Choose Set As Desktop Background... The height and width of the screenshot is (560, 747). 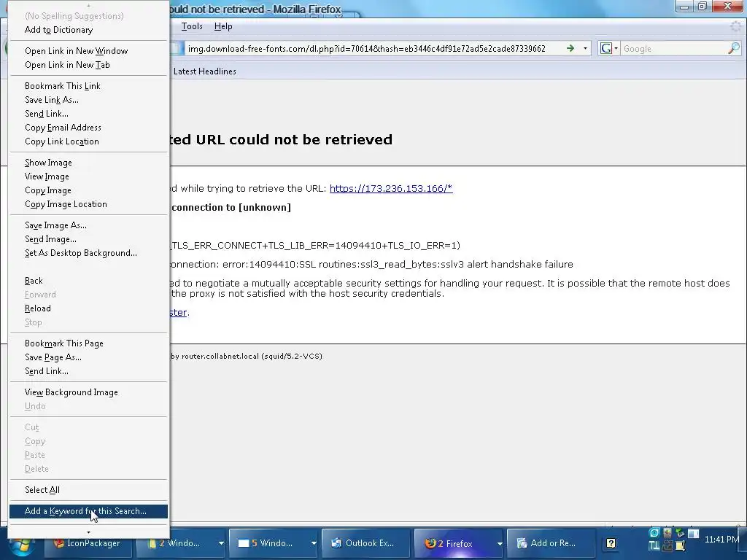(88, 253)
